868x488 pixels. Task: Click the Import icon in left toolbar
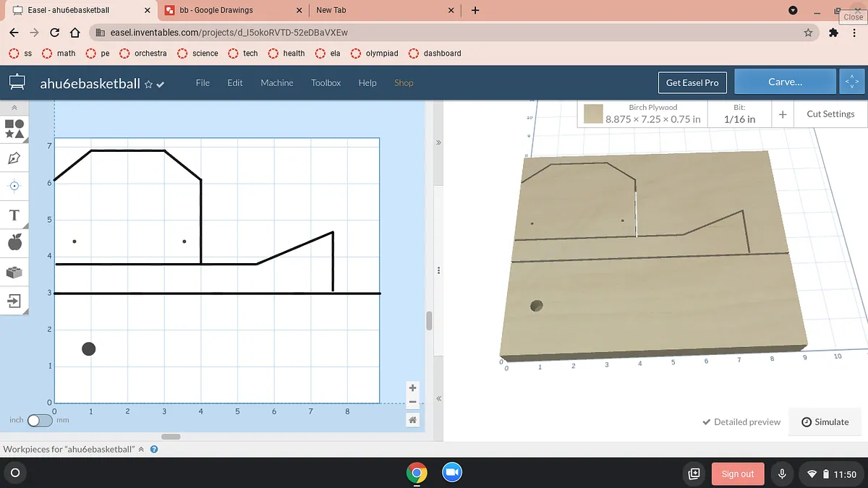(14, 300)
